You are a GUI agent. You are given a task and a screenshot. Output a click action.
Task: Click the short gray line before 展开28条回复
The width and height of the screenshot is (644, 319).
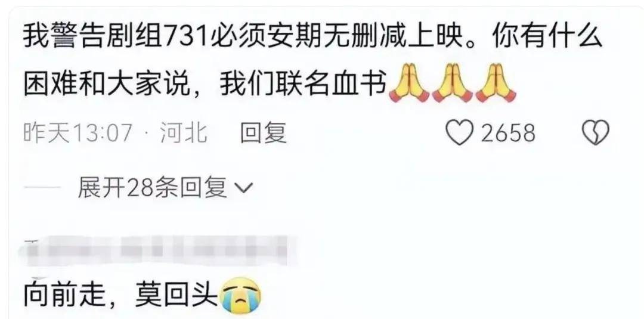point(43,189)
